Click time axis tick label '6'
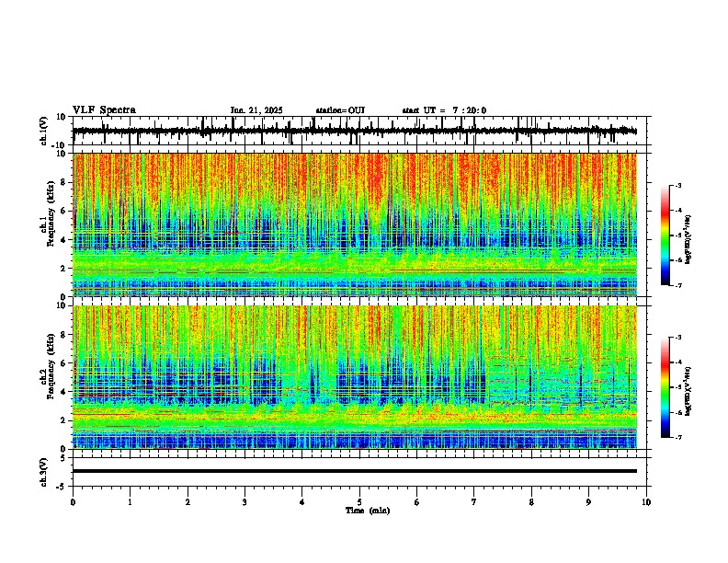The height and width of the screenshot is (563, 728). [416, 502]
